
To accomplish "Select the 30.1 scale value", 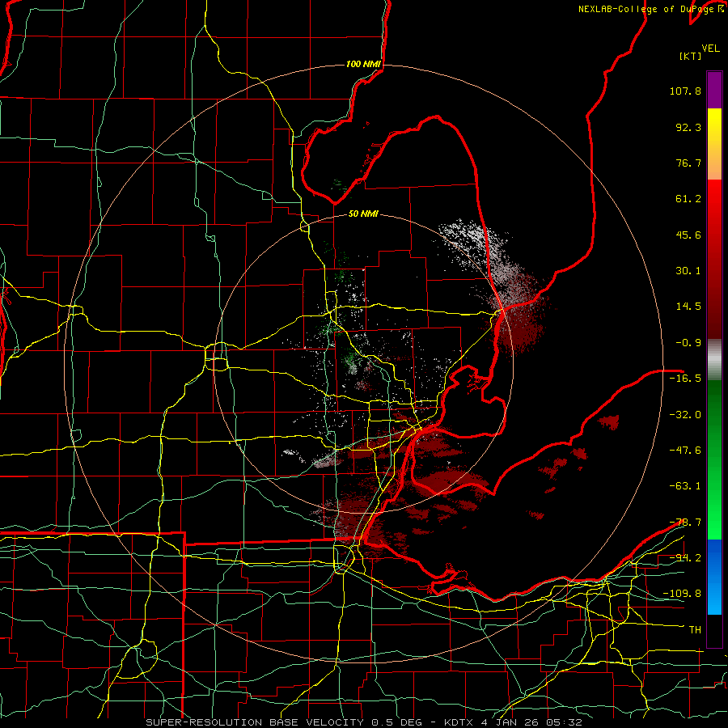I will [x=688, y=271].
